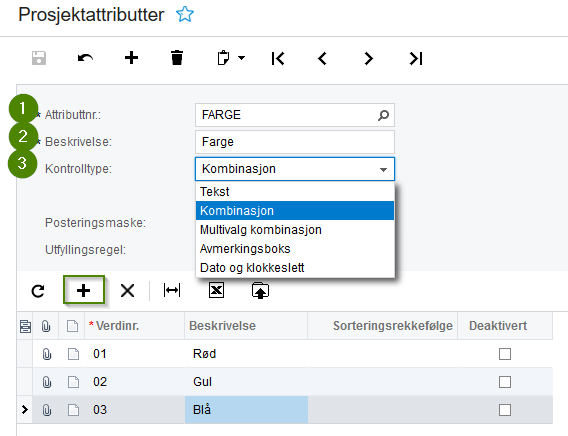Open the clipboard dropdown arrow
Viewport: 568px width, 436px height.
[x=241, y=58]
